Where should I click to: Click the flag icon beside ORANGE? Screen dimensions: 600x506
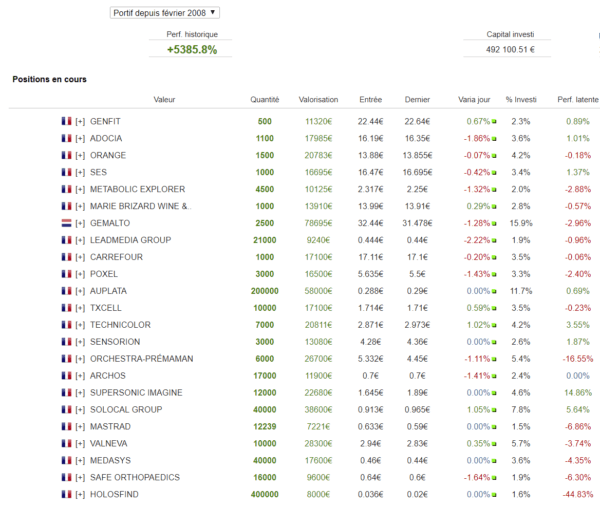(66, 155)
